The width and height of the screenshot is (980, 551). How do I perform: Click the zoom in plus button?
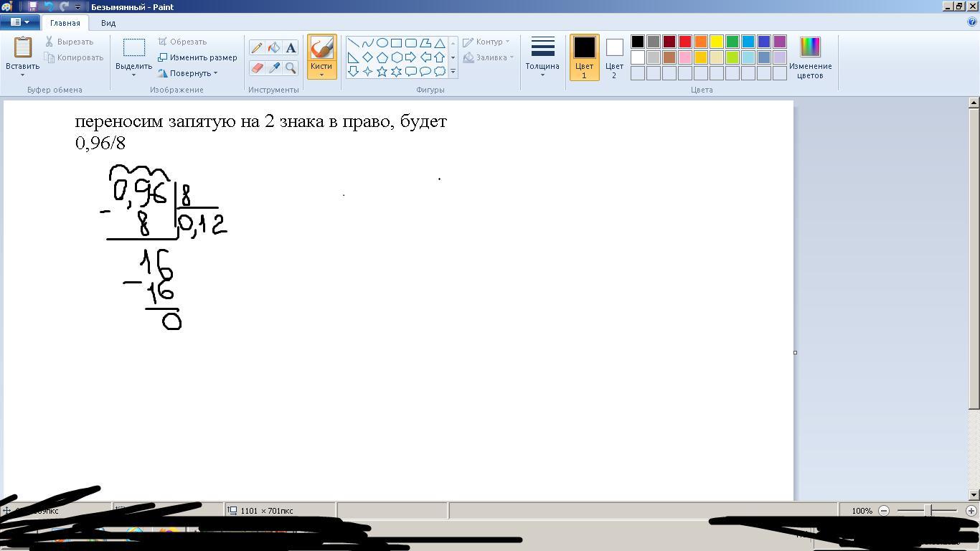point(971,510)
